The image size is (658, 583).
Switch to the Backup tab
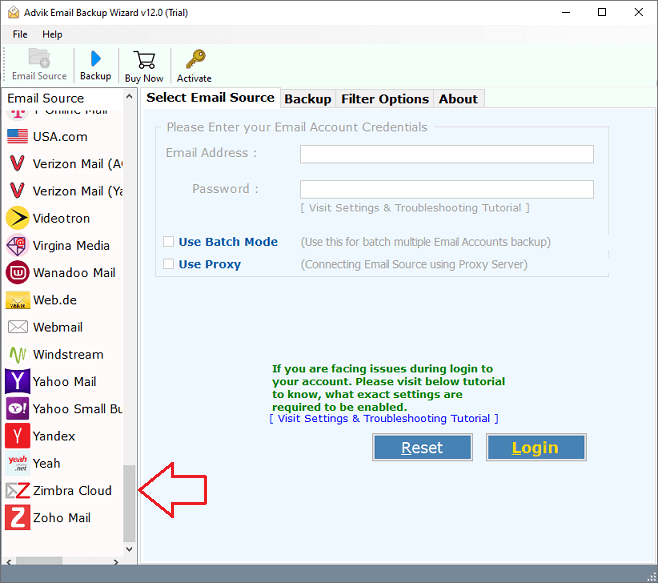point(308,99)
